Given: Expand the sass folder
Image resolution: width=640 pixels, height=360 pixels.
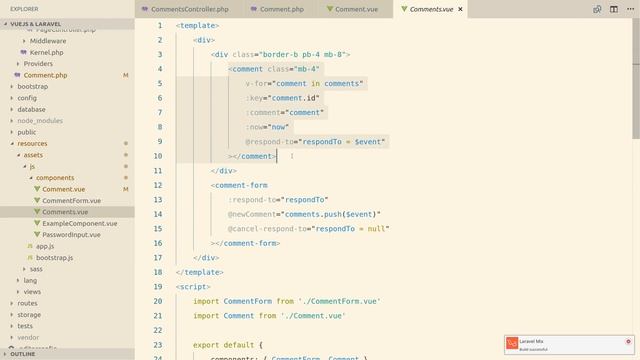Looking at the screenshot, I should [x=36, y=269].
